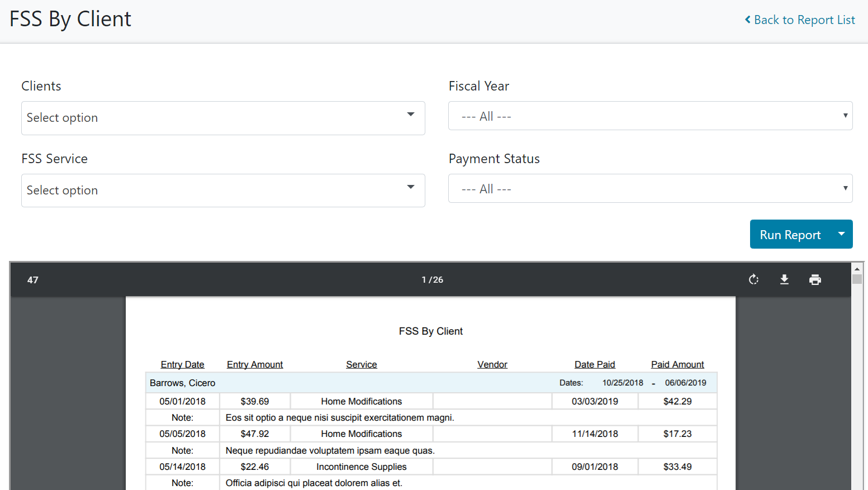This screenshot has width=868, height=490.
Task: Open Run Report split-button arrow menu
Action: (x=841, y=234)
